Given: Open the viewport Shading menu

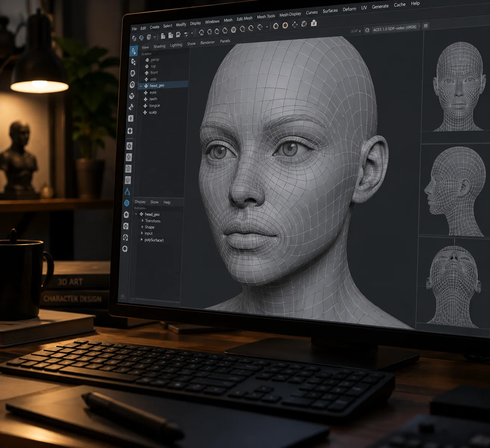Looking at the screenshot, I should point(159,46).
